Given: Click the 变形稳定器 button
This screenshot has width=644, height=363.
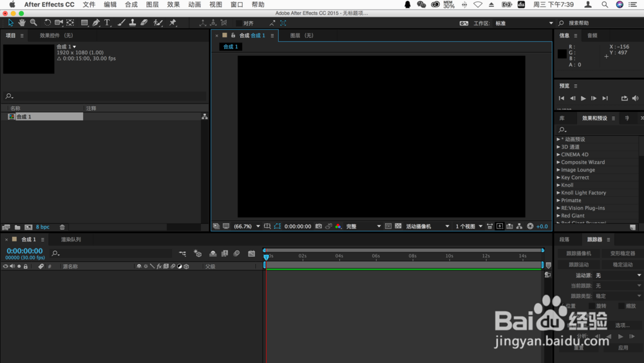Looking at the screenshot, I should (x=622, y=254).
